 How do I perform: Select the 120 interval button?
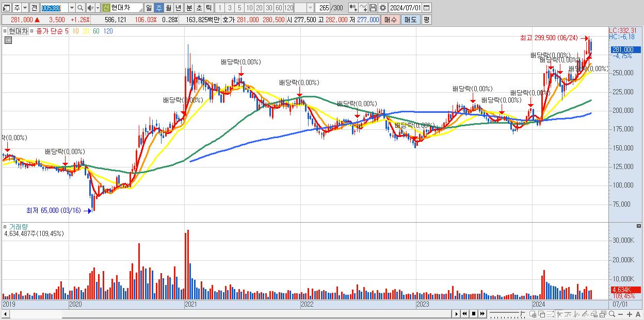288,8
